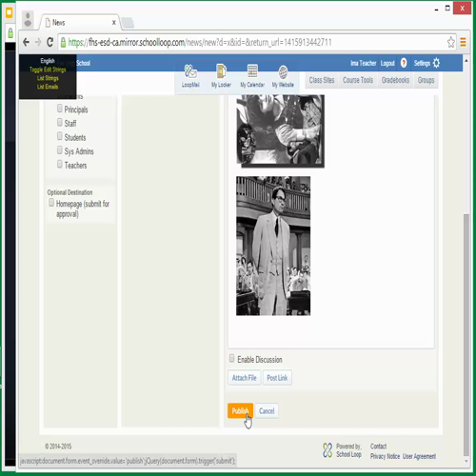Close the News tab
Viewport: 476px width, 476px height.
tap(113, 23)
